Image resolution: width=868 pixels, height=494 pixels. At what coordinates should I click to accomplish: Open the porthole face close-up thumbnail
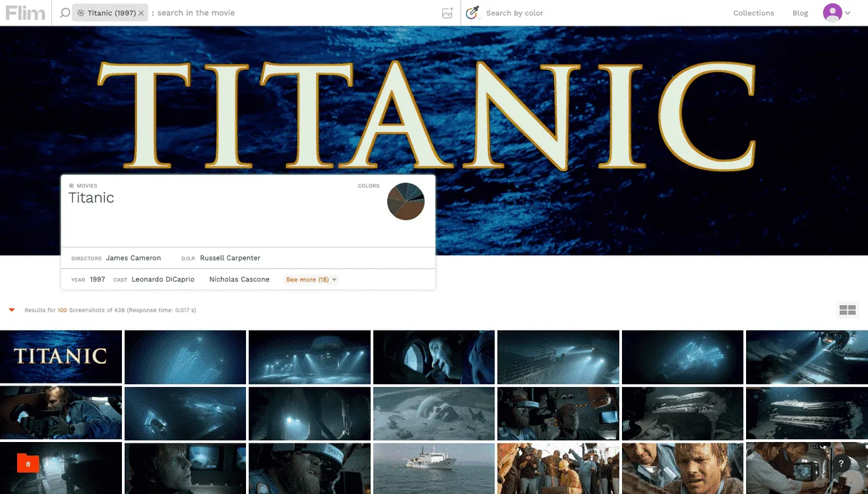point(434,356)
